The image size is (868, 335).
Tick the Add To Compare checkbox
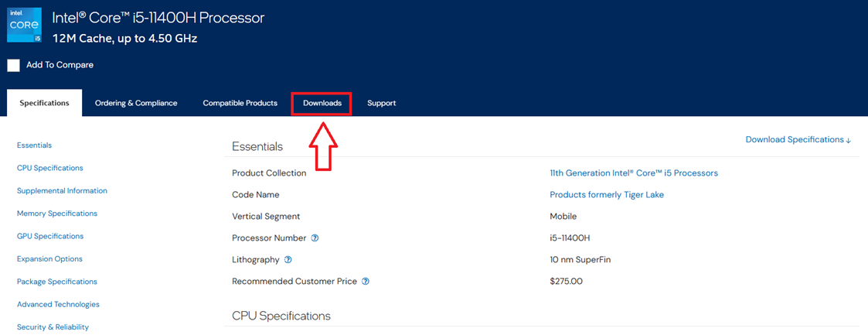14,66
